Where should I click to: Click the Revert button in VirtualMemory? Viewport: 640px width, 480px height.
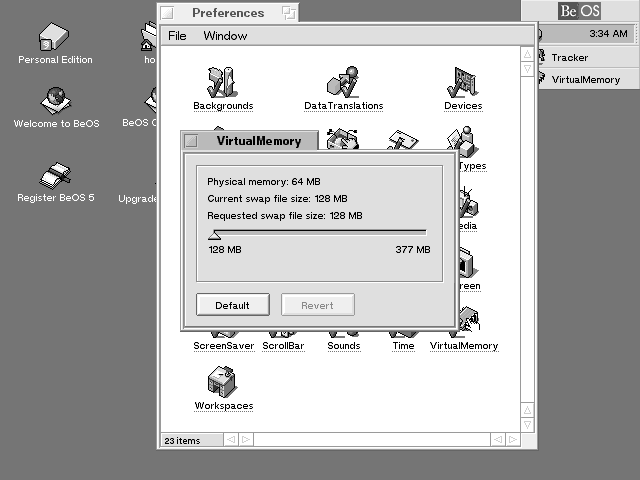coord(318,305)
